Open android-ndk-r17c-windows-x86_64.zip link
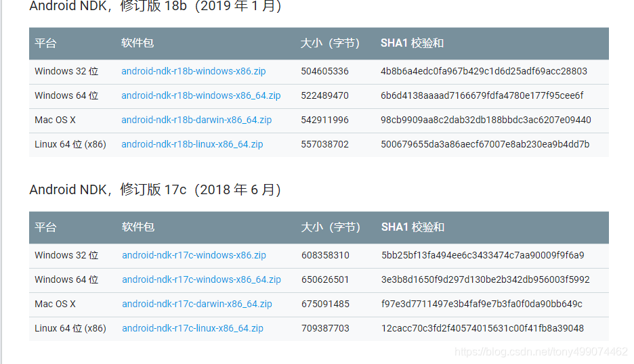The height and width of the screenshot is (364, 634). 201,279
